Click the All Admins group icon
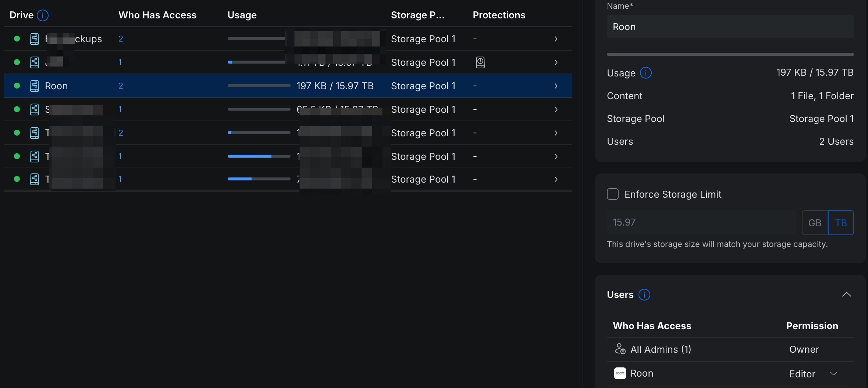868x388 pixels. [620, 349]
